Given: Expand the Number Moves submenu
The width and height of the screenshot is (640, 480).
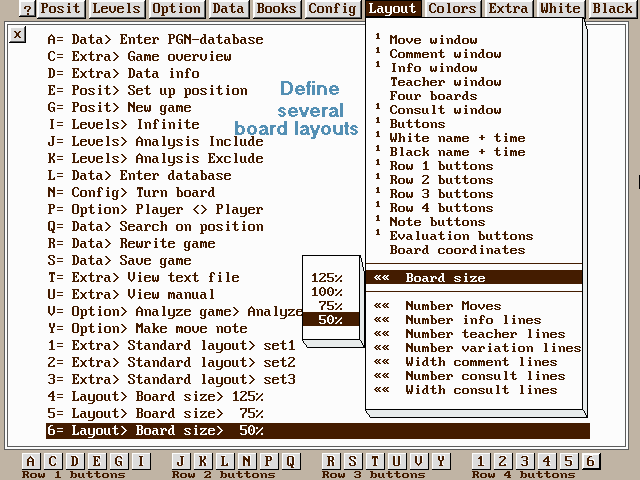Looking at the screenshot, I should pyautogui.click(x=452, y=306).
